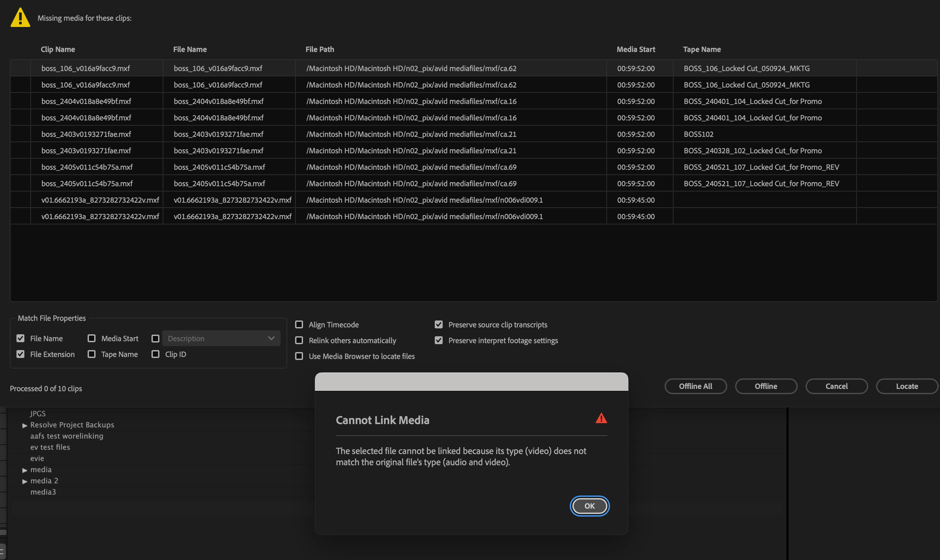Click the File Path column header
Viewport: 940px width, 560px height.
tap(319, 49)
